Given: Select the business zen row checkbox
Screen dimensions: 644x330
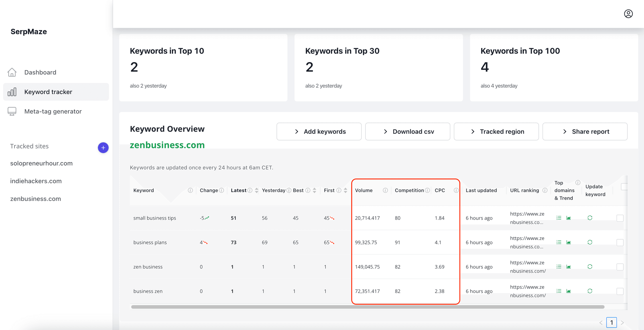Looking at the screenshot, I should click(620, 291).
